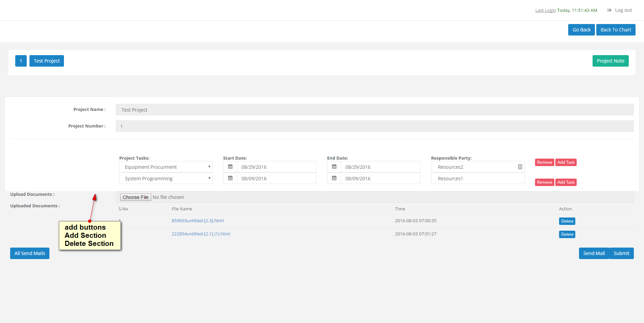Delete the 222854untitled-[2.1] (1).html document
Viewport: 644px width, 323px height.
point(567,234)
